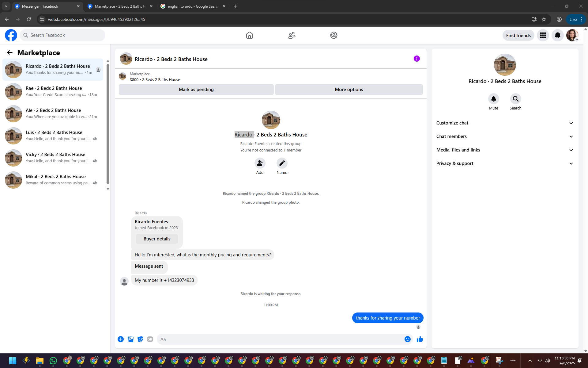Click the Mark as pending button

click(196, 90)
